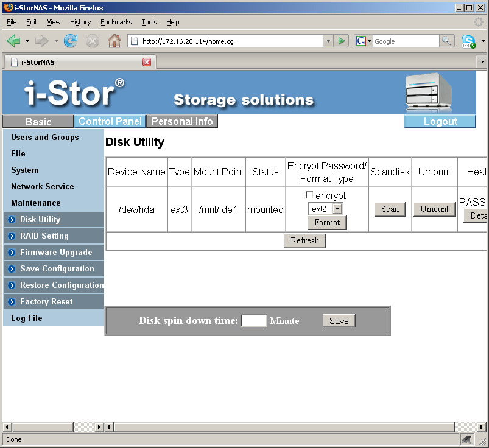Open the File menu
The image size is (489, 448).
pos(12,22)
